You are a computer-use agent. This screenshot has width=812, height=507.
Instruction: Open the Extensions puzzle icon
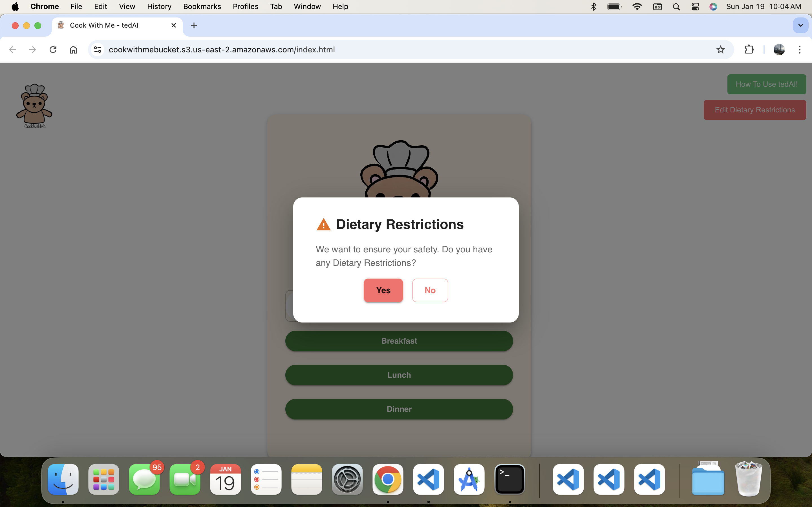pos(749,50)
